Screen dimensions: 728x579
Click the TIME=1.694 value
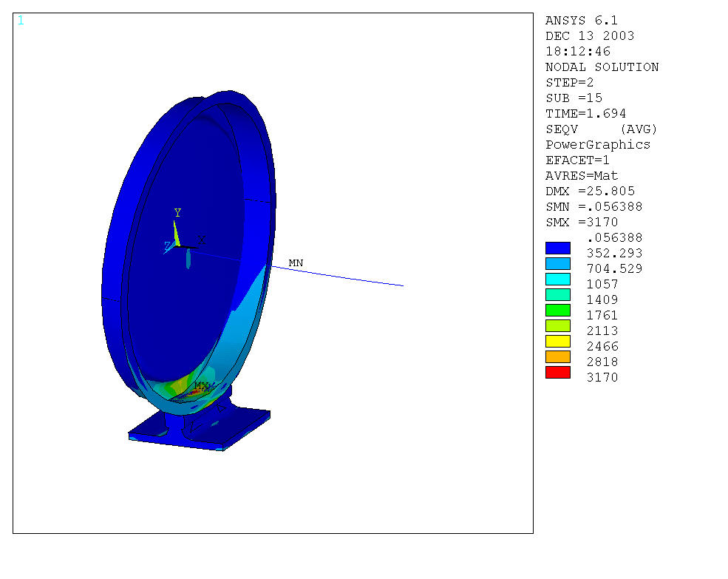coord(585,113)
